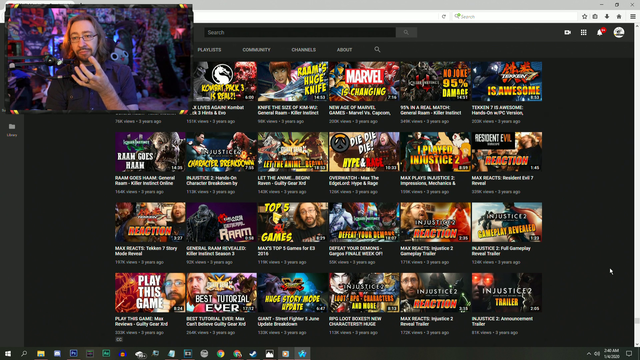The width and height of the screenshot is (640, 360).
Task: Open File Explorer from the taskbar
Action: click(x=41, y=353)
